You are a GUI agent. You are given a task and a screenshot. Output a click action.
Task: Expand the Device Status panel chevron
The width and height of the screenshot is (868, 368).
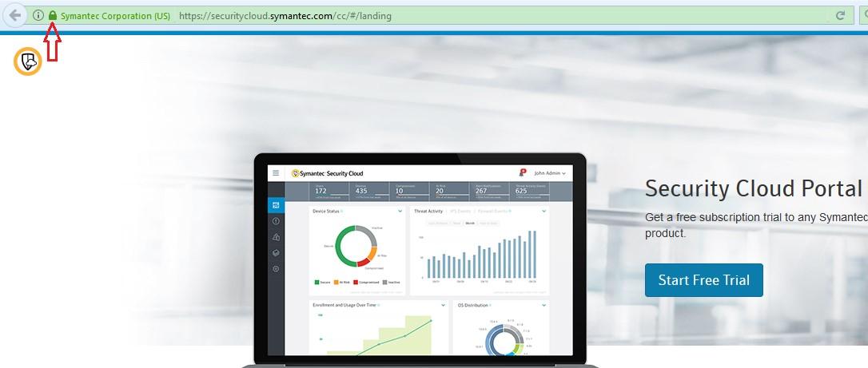coord(400,211)
